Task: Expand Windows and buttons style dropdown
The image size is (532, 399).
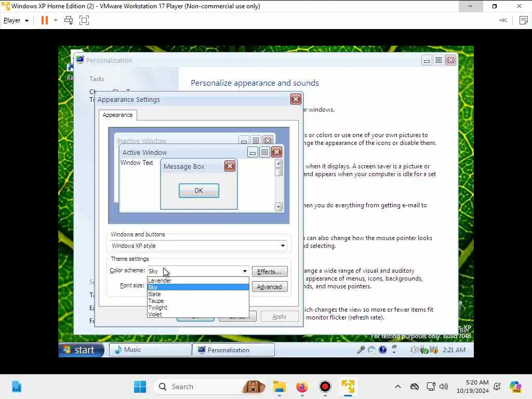Action: [x=283, y=246]
